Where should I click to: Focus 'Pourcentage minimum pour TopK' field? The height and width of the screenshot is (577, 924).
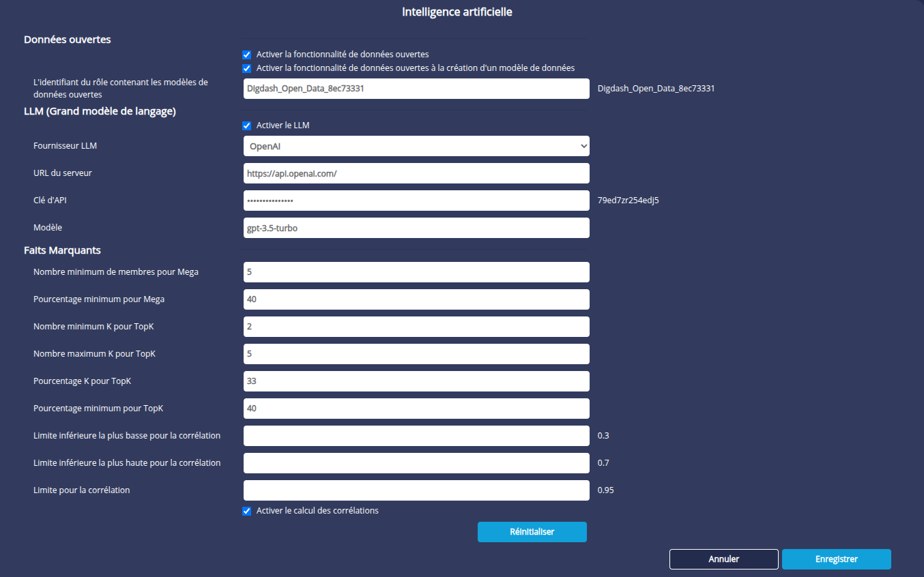(416, 409)
